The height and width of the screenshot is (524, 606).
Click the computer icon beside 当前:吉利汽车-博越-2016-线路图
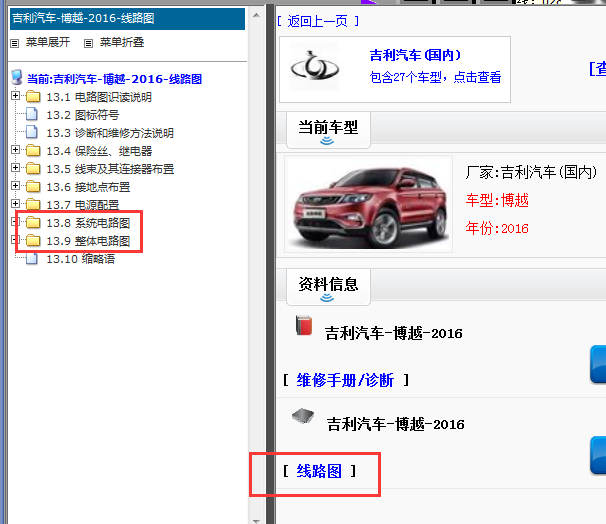click(x=17, y=78)
